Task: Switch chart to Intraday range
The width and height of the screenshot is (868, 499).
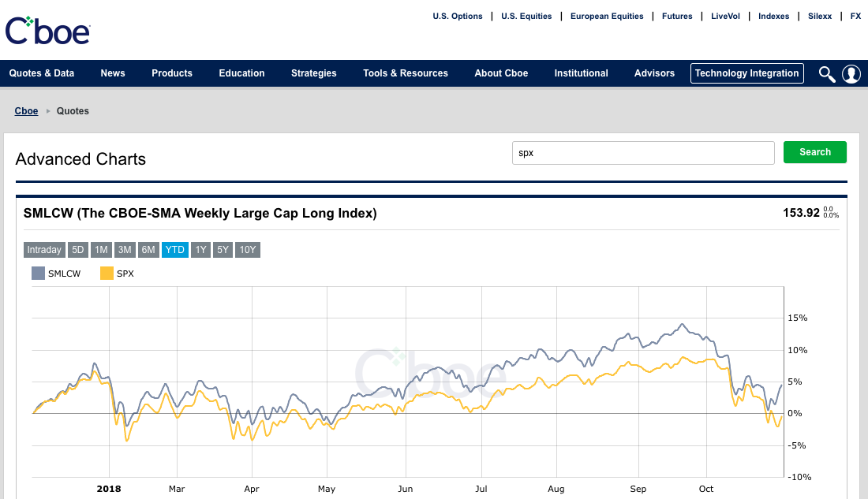Action: click(44, 250)
